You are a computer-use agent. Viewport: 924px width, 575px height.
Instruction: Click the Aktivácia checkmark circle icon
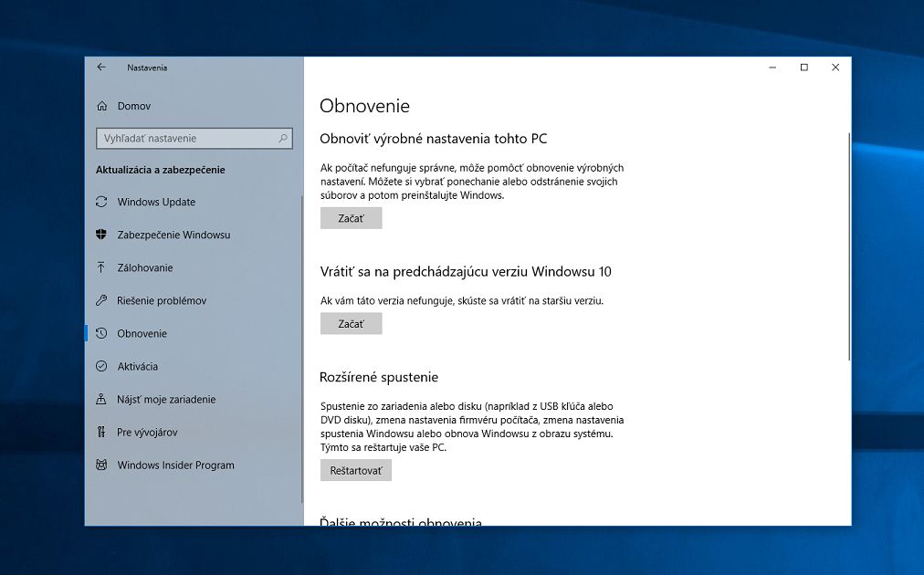[x=101, y=366]
